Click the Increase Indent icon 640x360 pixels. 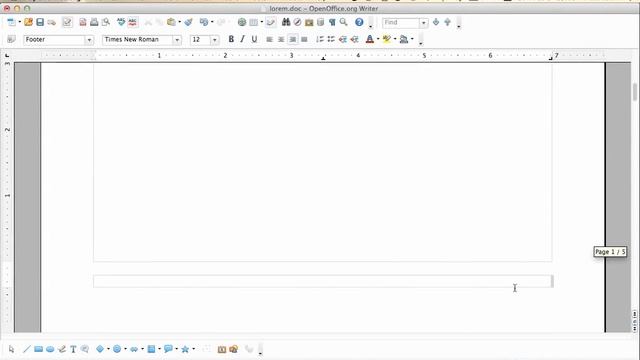coord(354,39)
